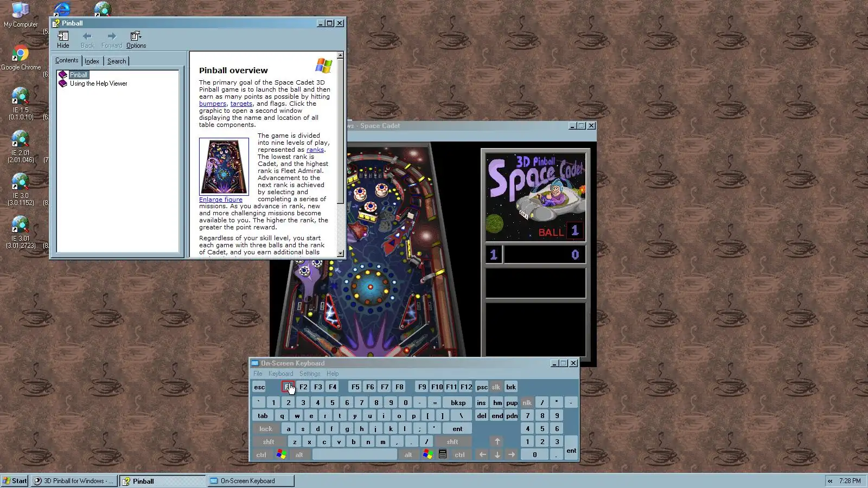Toggle the left alt key
Viewport: 868px width, 488px height.
299,455
